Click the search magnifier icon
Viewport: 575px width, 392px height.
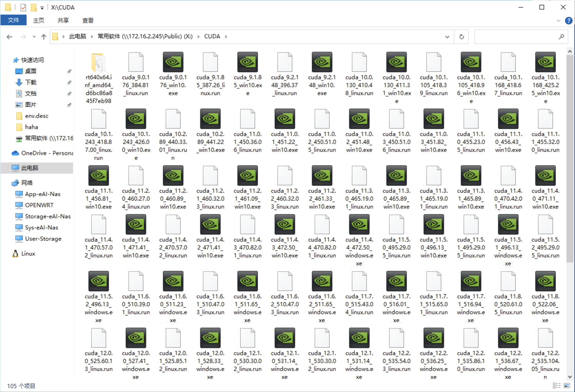pos(561,37)
